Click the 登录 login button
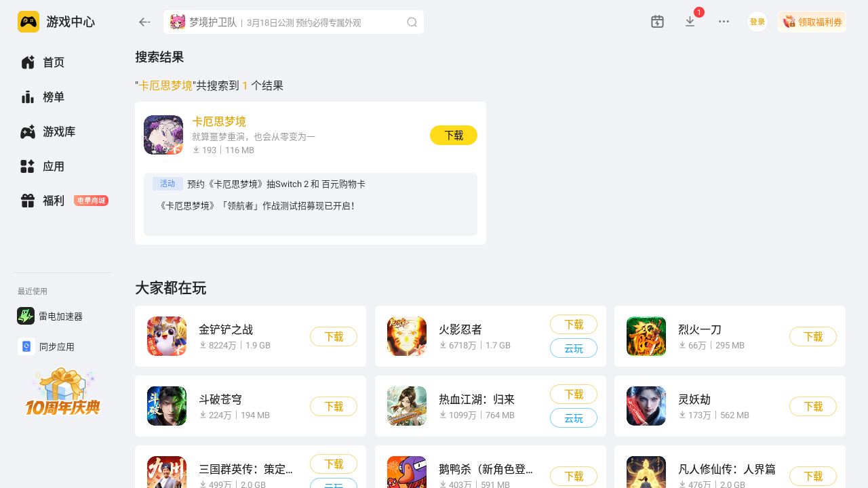 pos(757,22)
